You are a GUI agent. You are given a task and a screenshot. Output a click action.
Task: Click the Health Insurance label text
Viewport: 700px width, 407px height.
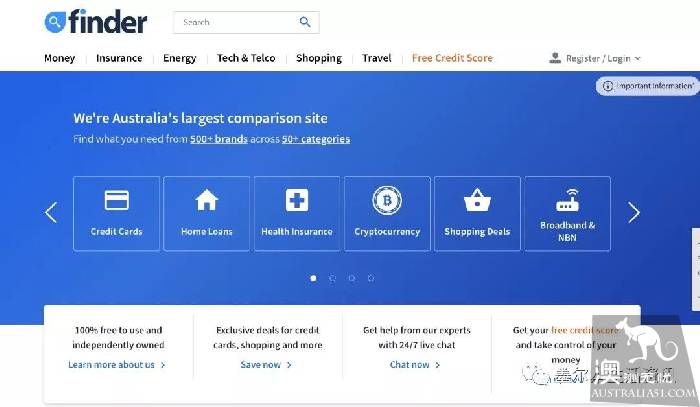[297, 232]
